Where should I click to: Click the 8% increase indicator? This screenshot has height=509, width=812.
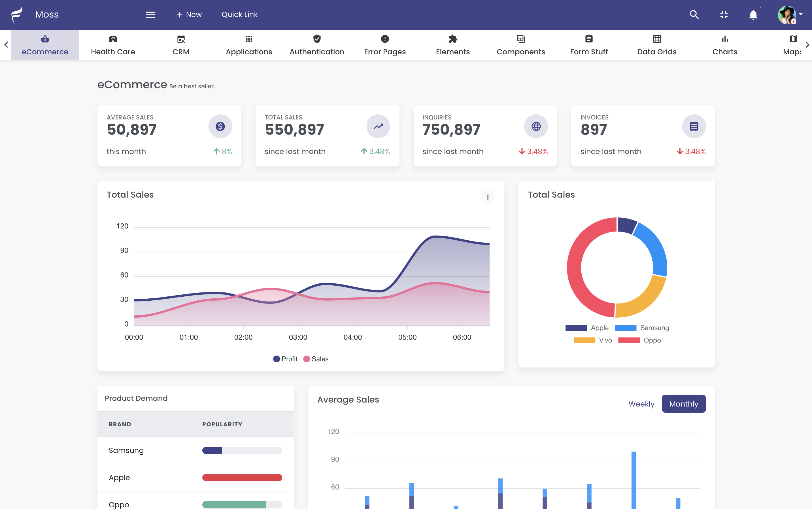(x=223, y=151)
